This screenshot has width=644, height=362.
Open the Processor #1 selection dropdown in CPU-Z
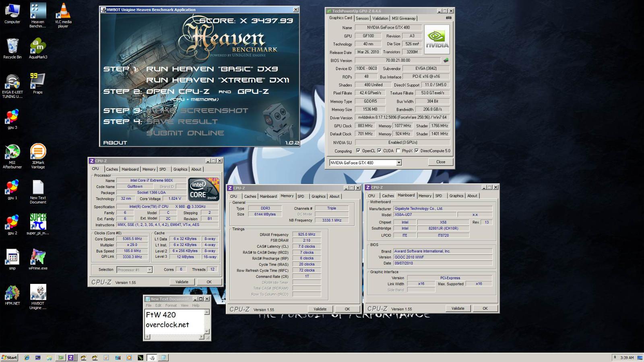point(150,270)
